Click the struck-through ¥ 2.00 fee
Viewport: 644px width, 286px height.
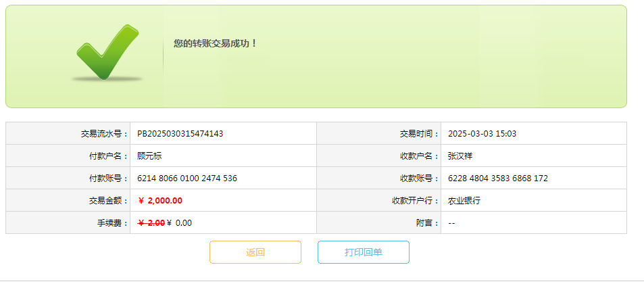click(x=151, y=223)
